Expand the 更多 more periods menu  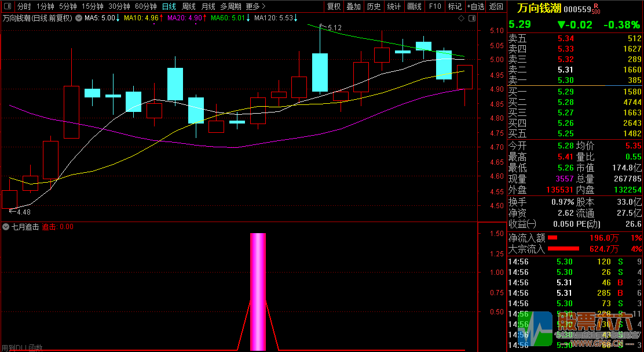click(253, 6)
